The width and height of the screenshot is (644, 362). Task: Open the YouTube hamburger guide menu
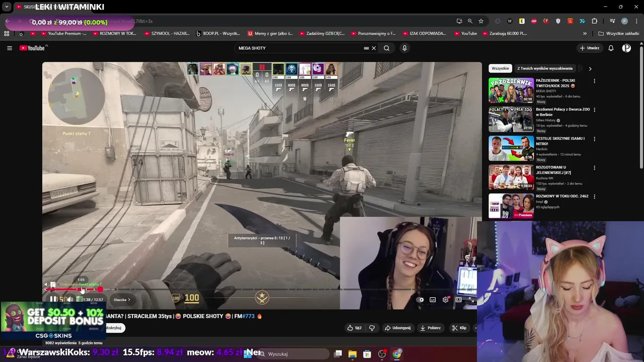10,48
